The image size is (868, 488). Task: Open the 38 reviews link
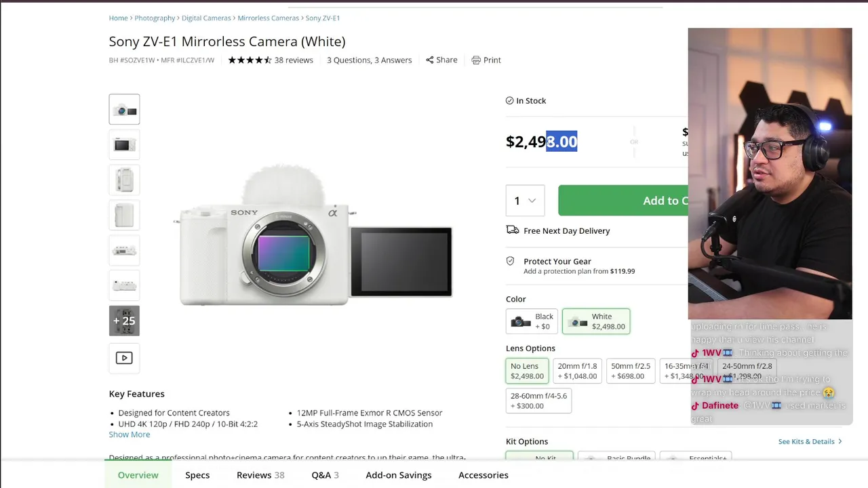294,60
